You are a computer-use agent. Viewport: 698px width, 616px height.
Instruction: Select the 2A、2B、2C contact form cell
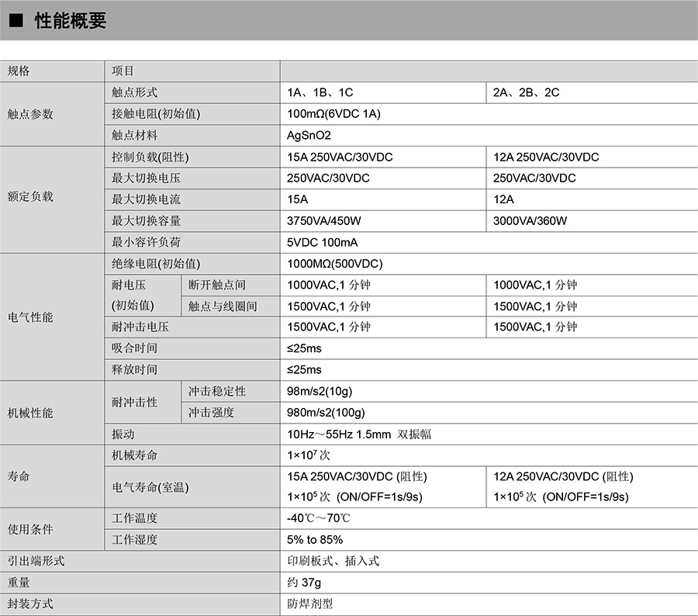tap(526, 92)
